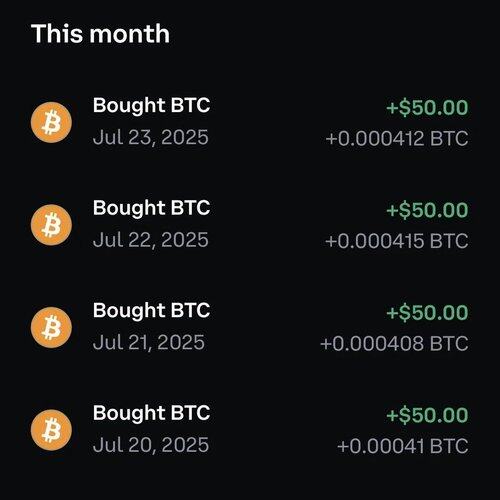Tap the This month section header
Screen dimensions: 500x500
pos(100,34)
